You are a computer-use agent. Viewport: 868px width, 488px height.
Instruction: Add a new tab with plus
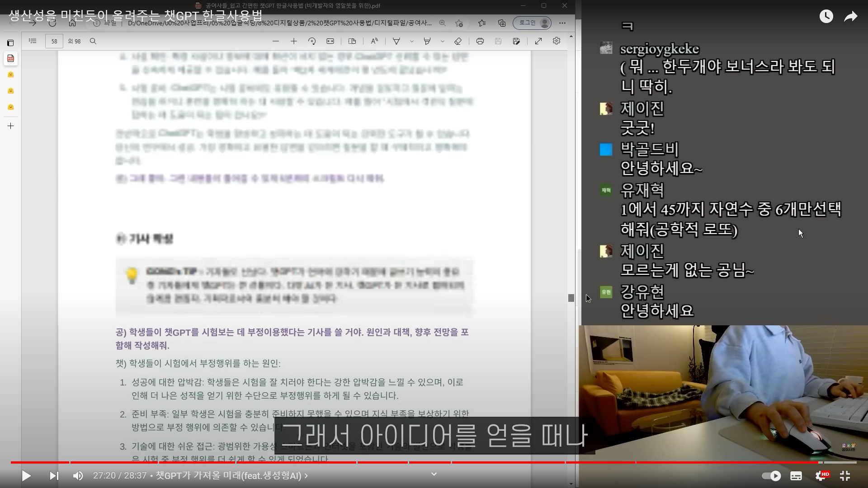[x=10, y=126]
